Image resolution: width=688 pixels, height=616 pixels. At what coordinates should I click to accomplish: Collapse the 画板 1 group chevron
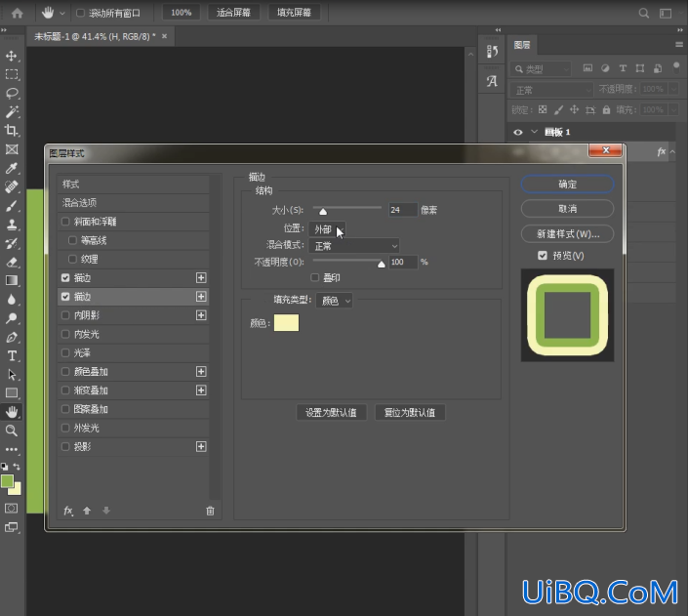pos(534,132)
